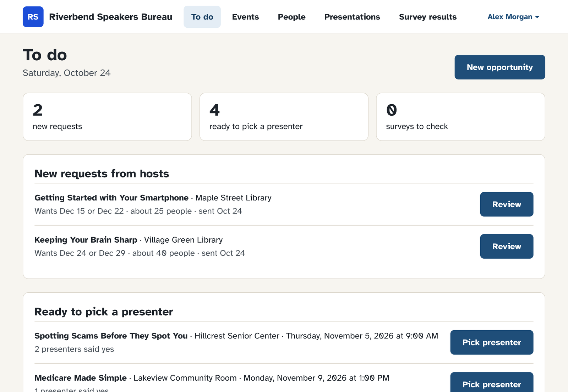Select the title 'Medicare Made Simple'
Image resolution: width=568 pixels, height=392 pixels.
click(81, 378)
